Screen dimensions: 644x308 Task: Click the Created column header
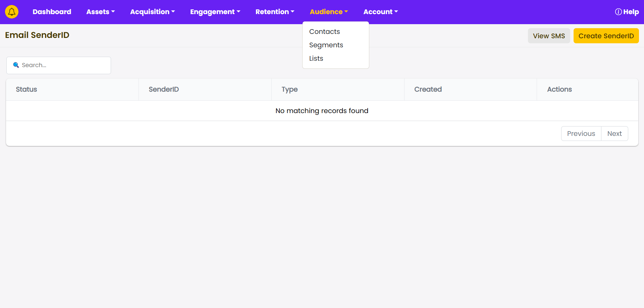(x=428, y=89)
